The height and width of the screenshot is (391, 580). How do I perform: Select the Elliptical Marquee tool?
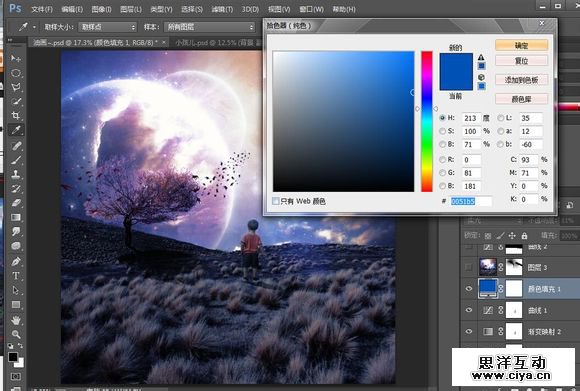(16, 73)
